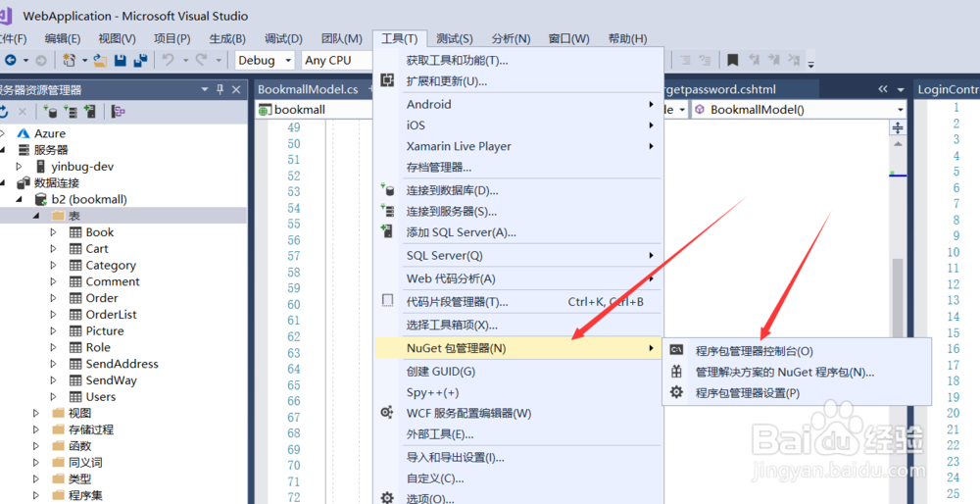Click the Comment Selection toolbar icon
Viewport: 980px width, 504px height.
click(x=686, y=60)
